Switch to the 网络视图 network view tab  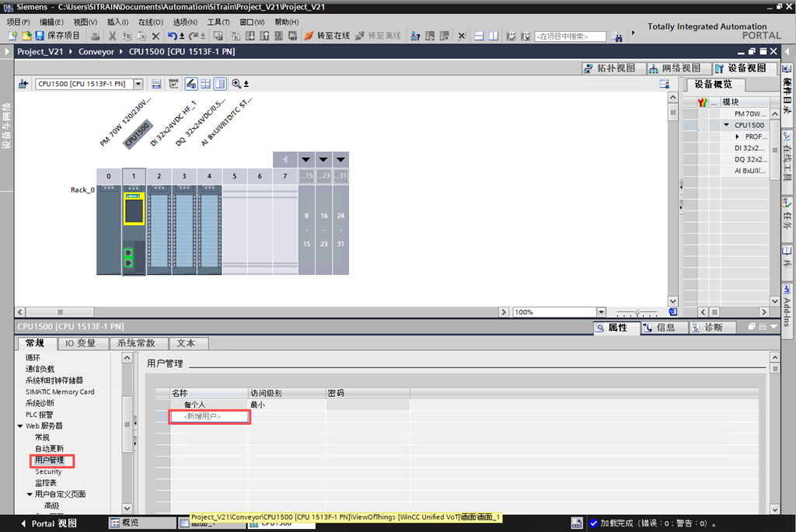[675, 68]
